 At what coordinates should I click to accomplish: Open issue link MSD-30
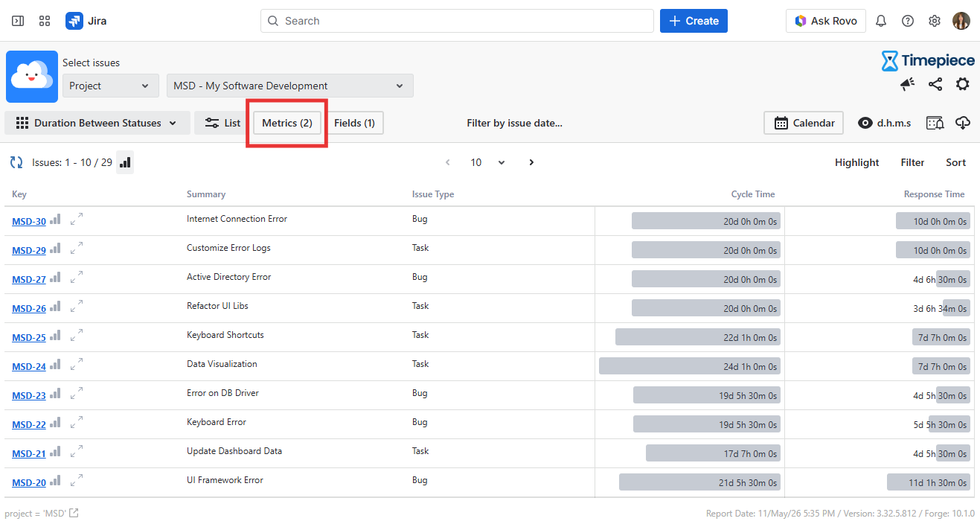[29, 221]
